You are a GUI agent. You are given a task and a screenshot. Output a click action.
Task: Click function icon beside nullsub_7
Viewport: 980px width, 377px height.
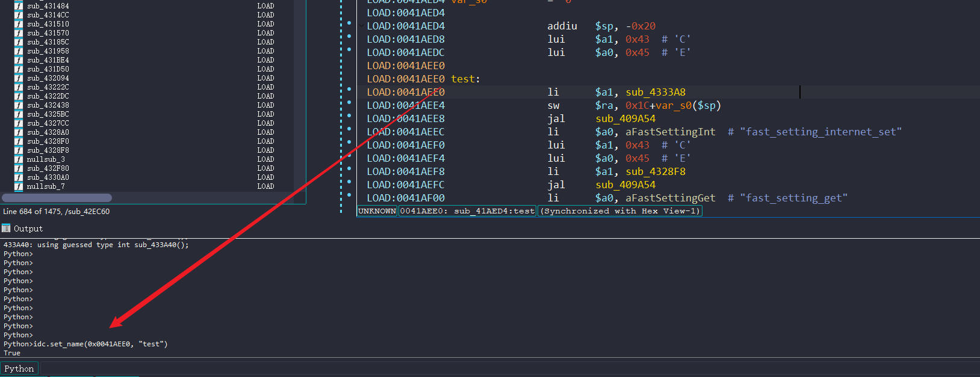[19, 186]
